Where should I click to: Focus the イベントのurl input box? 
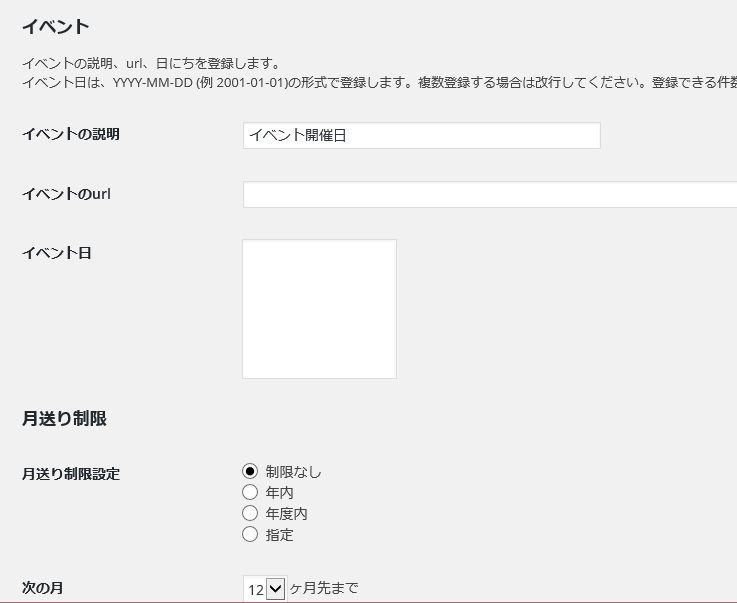click(489, 195)
